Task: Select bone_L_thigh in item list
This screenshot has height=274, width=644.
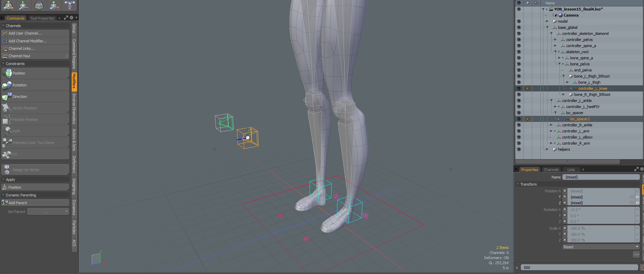Action: [589, 82]
